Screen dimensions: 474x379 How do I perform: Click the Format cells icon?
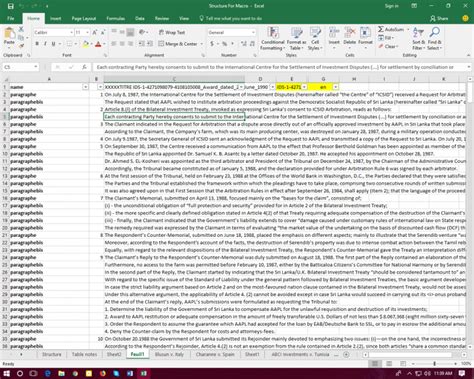[365, 33]
